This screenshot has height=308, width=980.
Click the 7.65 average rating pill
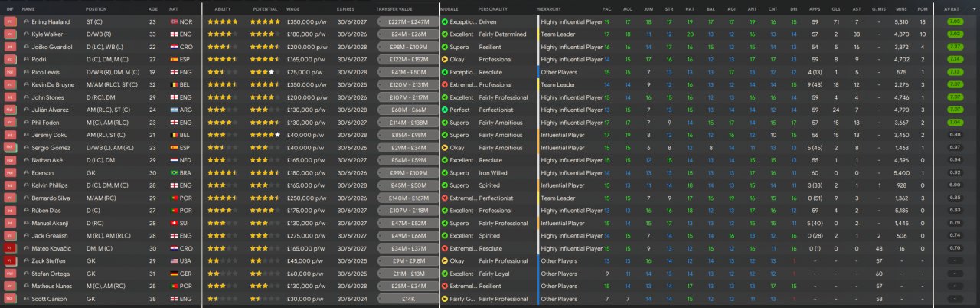[955, 21]
